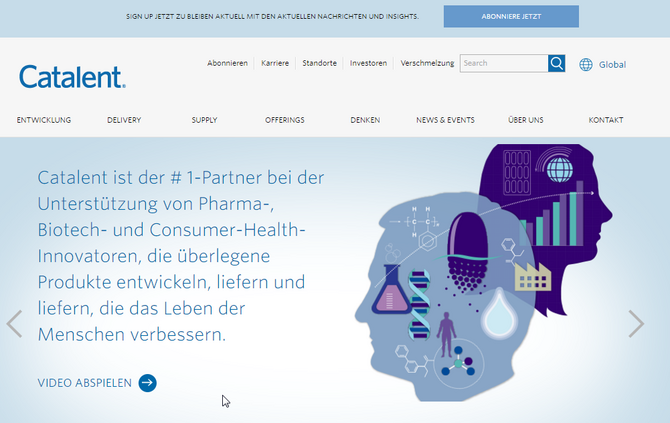Go to previous carousel slide arrow

[14, 323]
